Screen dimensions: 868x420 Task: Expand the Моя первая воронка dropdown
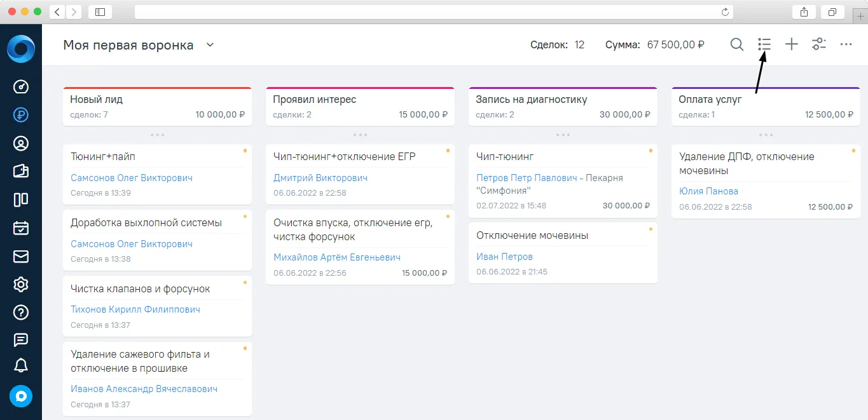[x=210, y=45]
